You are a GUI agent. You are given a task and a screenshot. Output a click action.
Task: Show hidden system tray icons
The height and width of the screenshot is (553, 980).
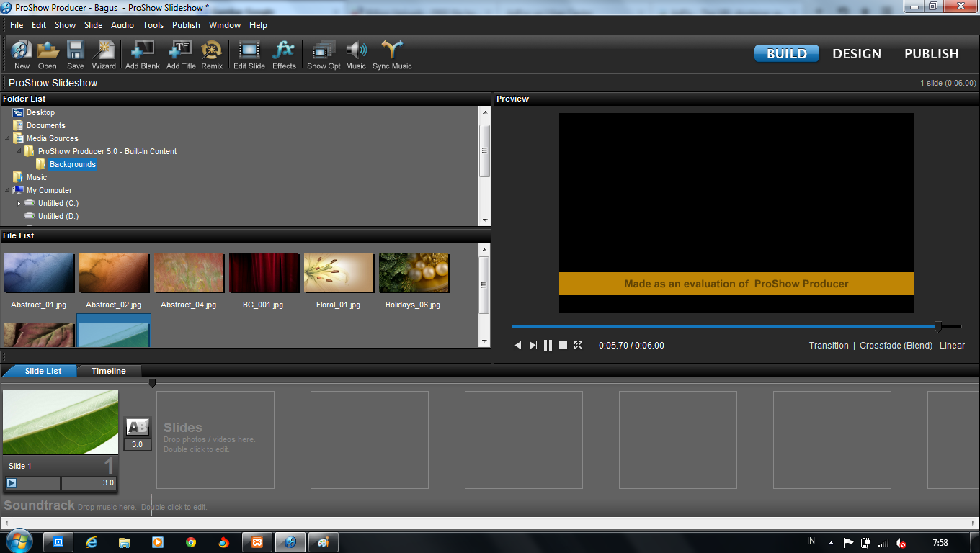tap(831, 543)
